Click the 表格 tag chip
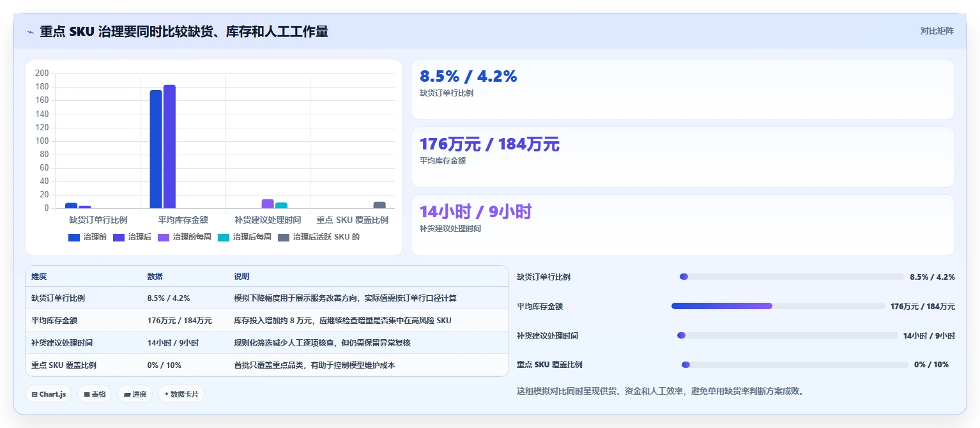Screen dimensions: 980x428 [x=95, y=394]
